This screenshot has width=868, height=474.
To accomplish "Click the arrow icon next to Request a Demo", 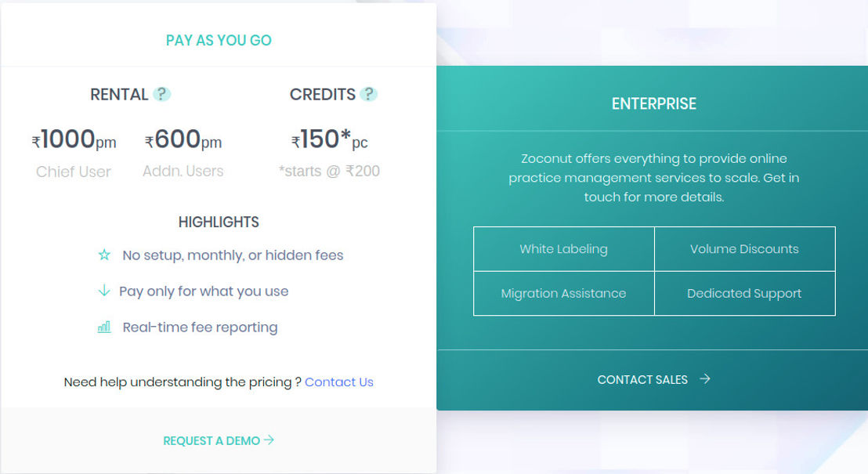I will click(x=269, y=440).
